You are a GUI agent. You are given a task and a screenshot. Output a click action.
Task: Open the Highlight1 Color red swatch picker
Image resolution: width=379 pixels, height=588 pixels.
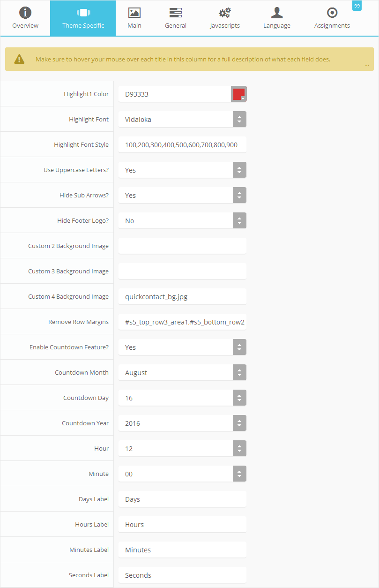239,94
